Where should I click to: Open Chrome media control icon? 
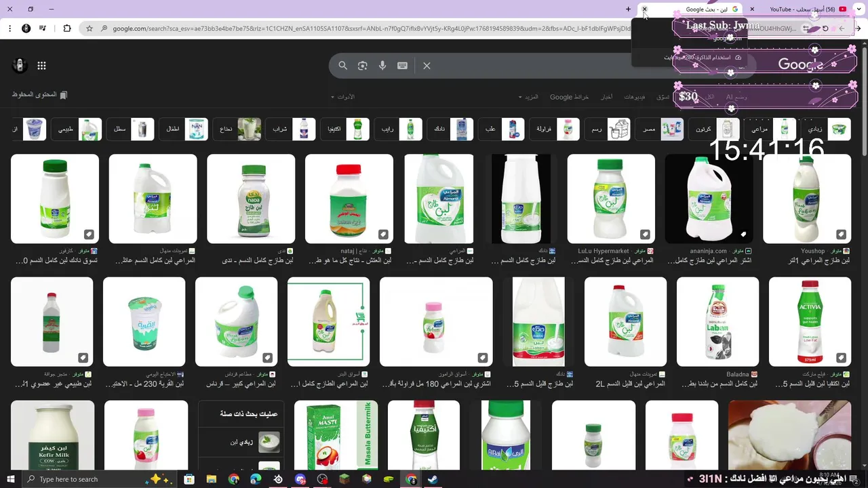point(43,28)
